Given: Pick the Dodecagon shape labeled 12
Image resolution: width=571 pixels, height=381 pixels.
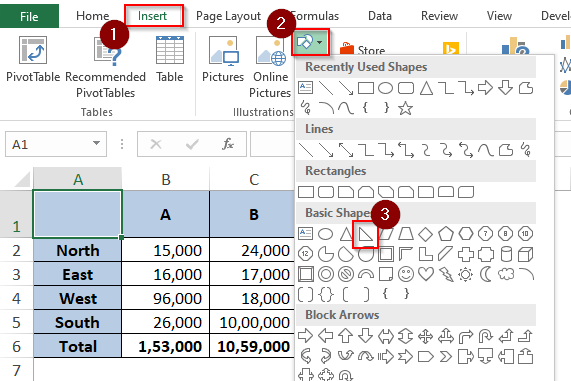Looking at the screenshot, I should tap(305, 254).
